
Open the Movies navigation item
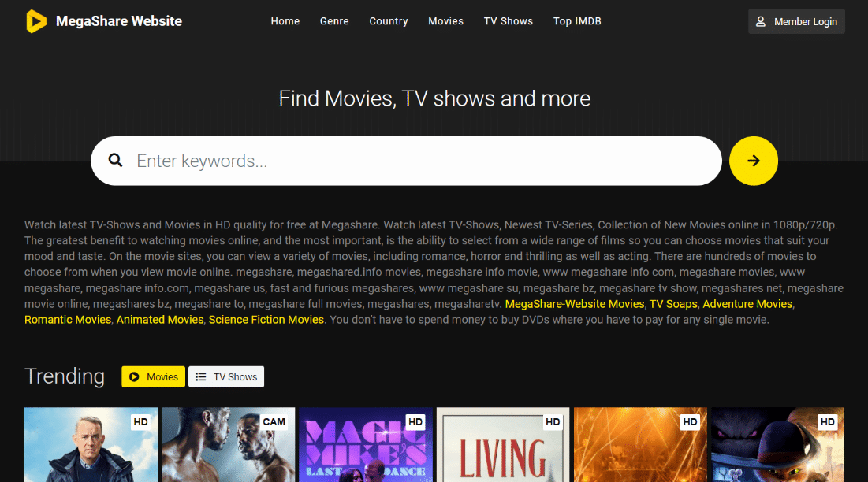pyautogui.click(x=445, y=21)
